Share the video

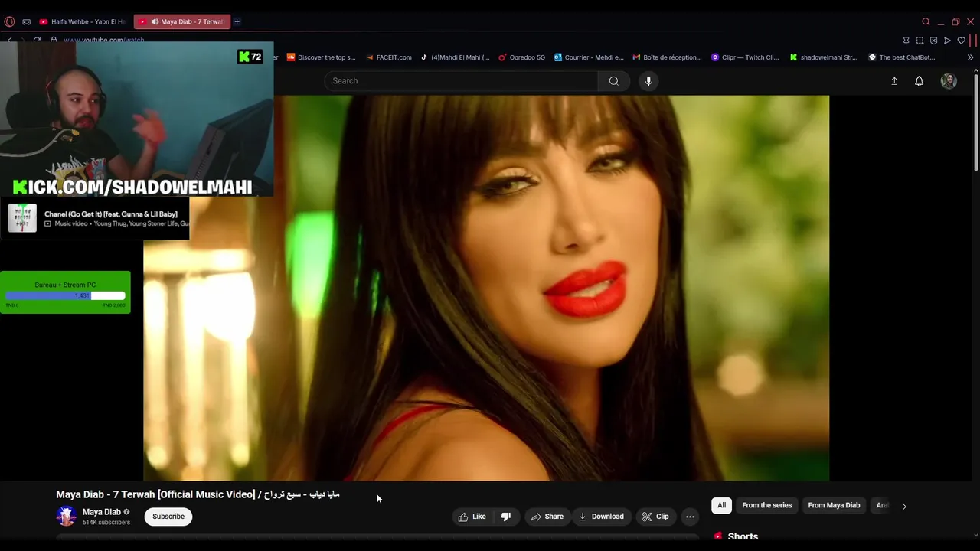pos(547,517)
